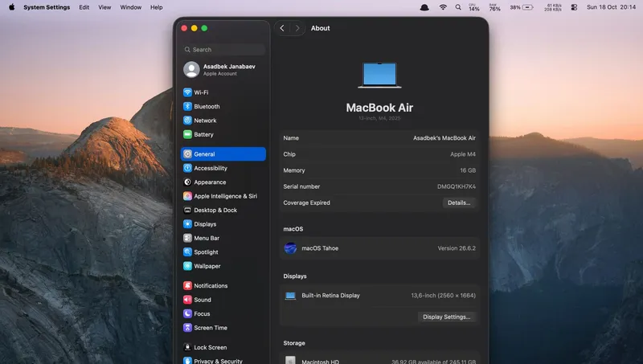Click the Version 26.6.2 text
This screenshot has height=364, width=643.
[457, 248]
